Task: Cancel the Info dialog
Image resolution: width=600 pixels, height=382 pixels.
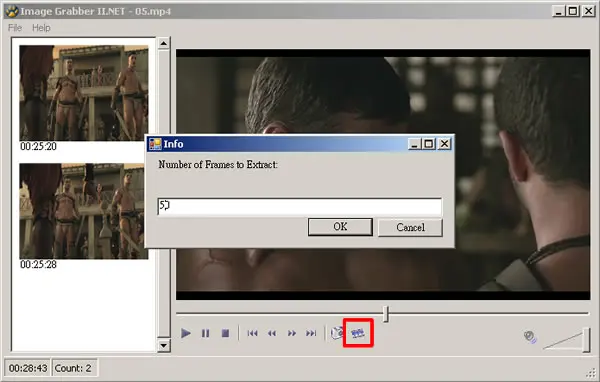Action: (410, 227)
